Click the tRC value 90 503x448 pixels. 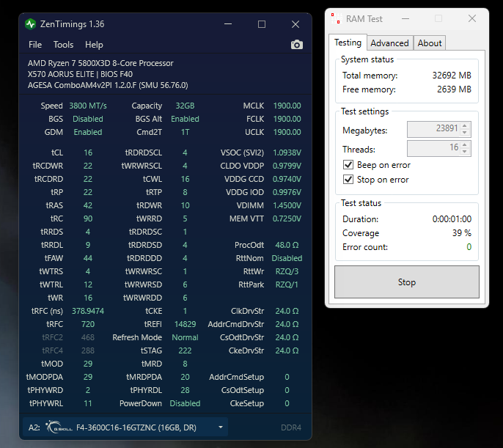pos(88,219)
